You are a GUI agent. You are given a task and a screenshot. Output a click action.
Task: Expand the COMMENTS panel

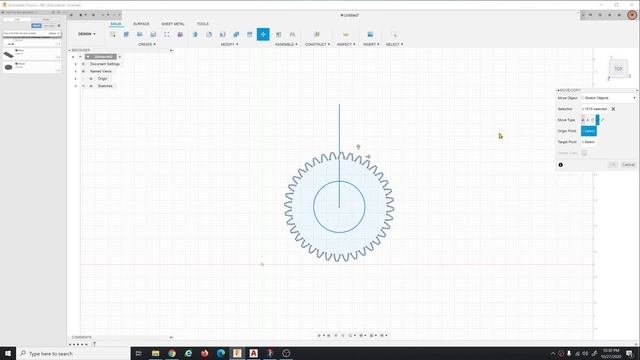click(x=171, y=337)
